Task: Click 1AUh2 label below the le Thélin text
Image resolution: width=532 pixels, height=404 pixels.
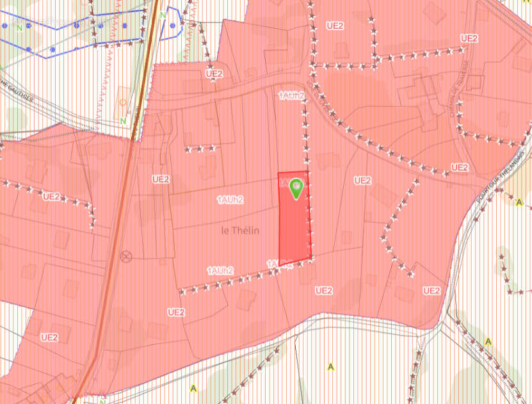Action: pyautogui.click(x=220, y=270)
